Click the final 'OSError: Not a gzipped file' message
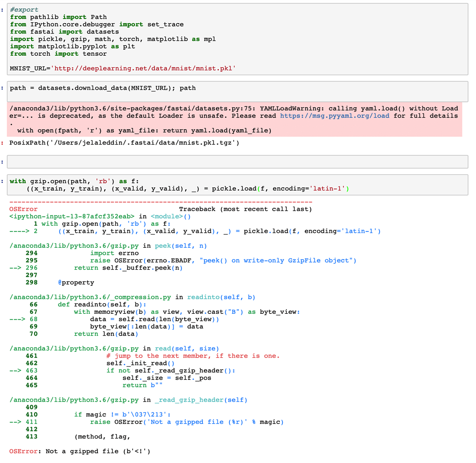Image resolution: width=476 pixels, height=463 pixels. click(x=80, y=451)
